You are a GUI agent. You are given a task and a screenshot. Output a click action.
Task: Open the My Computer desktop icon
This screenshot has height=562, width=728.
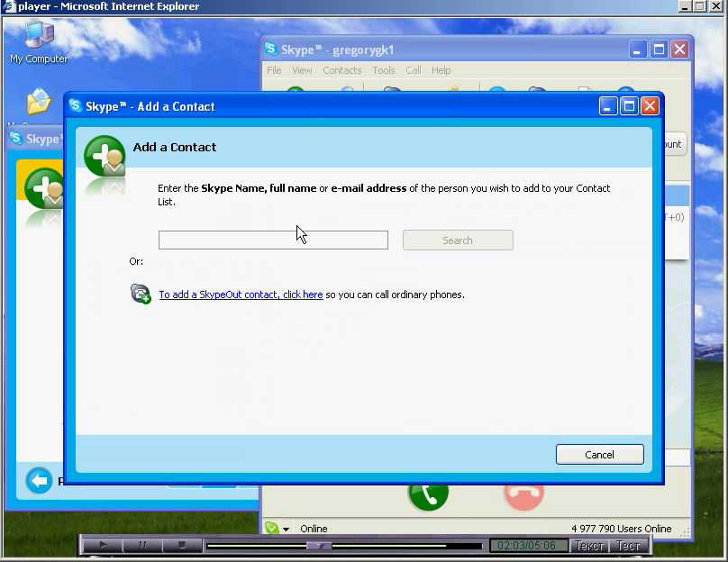tap(39, 42)
